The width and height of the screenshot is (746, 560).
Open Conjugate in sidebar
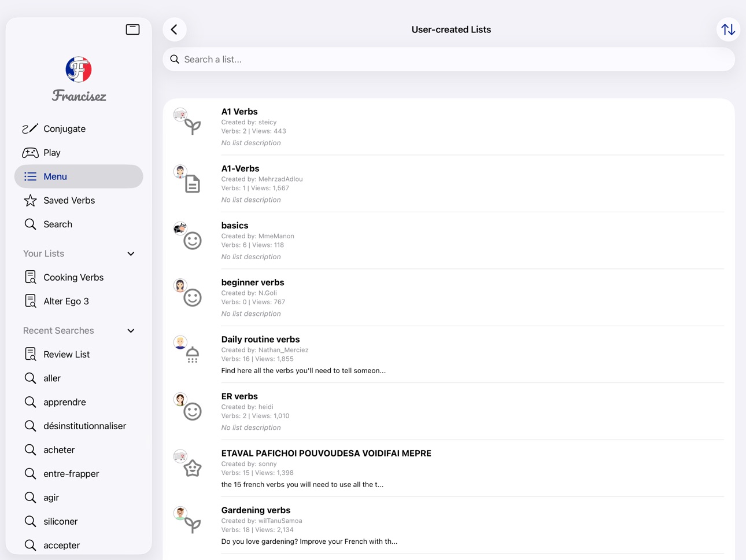(x=79, y=128)
